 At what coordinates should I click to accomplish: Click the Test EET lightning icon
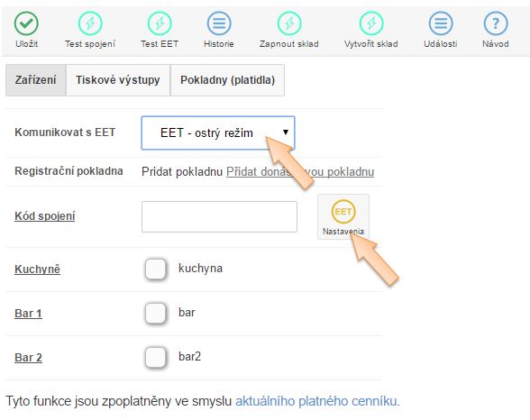point(160,23)
